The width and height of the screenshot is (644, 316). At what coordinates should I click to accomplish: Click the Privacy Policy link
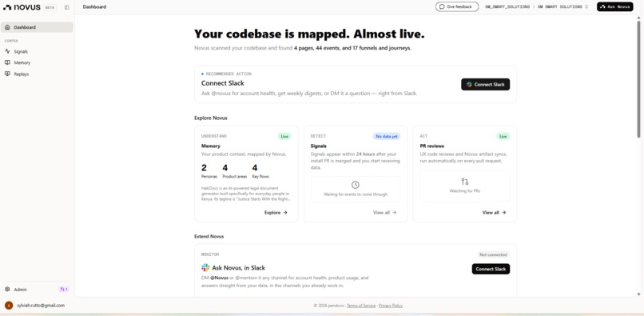(x=391, y=306)
